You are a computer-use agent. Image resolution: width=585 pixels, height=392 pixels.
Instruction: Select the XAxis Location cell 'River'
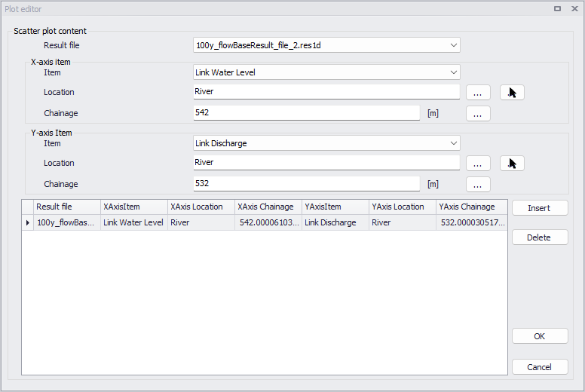201,222
